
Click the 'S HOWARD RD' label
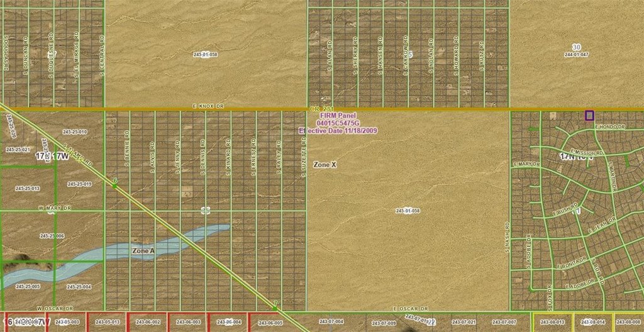pyautogui.click(x=457, y=55)
